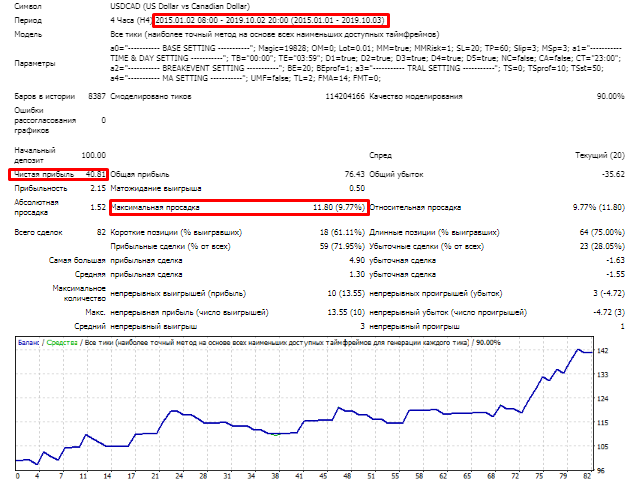Click the 'непрерывный выигрыш' average row label
Viewport: 640px width, 480px height.
pos(154,327)
